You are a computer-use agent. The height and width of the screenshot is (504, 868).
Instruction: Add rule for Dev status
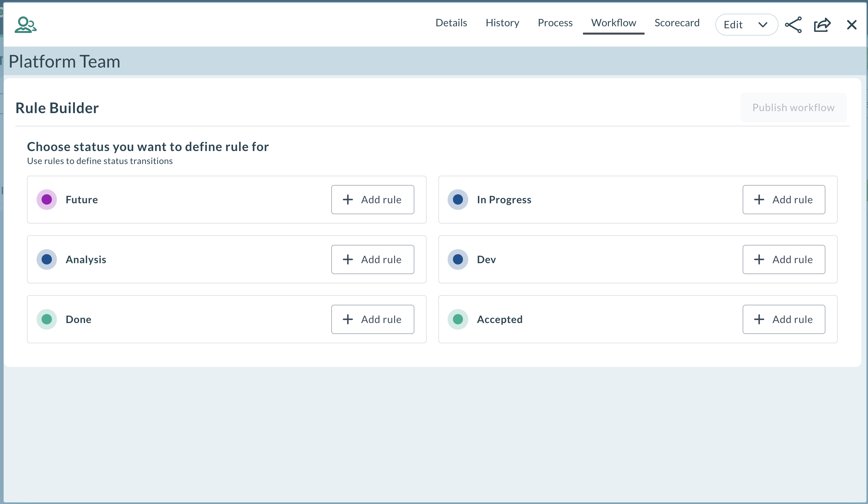784,260
